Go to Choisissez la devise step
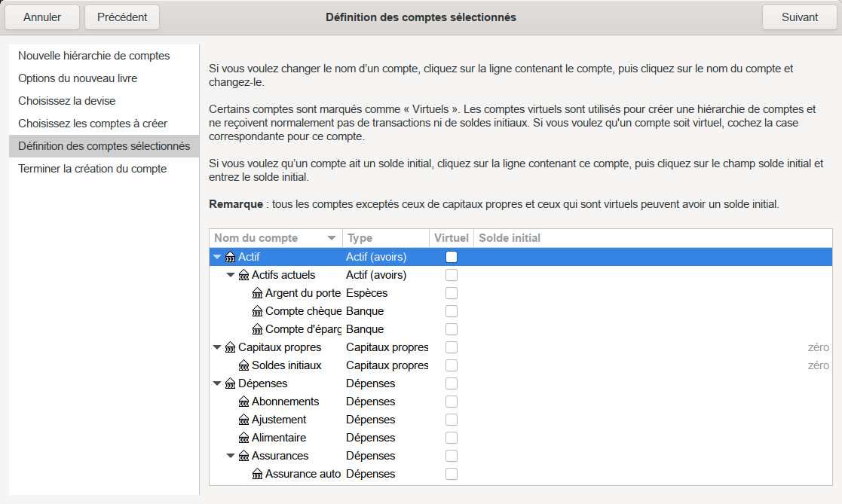Viewport: 842px width, 504px height. coord(67,101)
